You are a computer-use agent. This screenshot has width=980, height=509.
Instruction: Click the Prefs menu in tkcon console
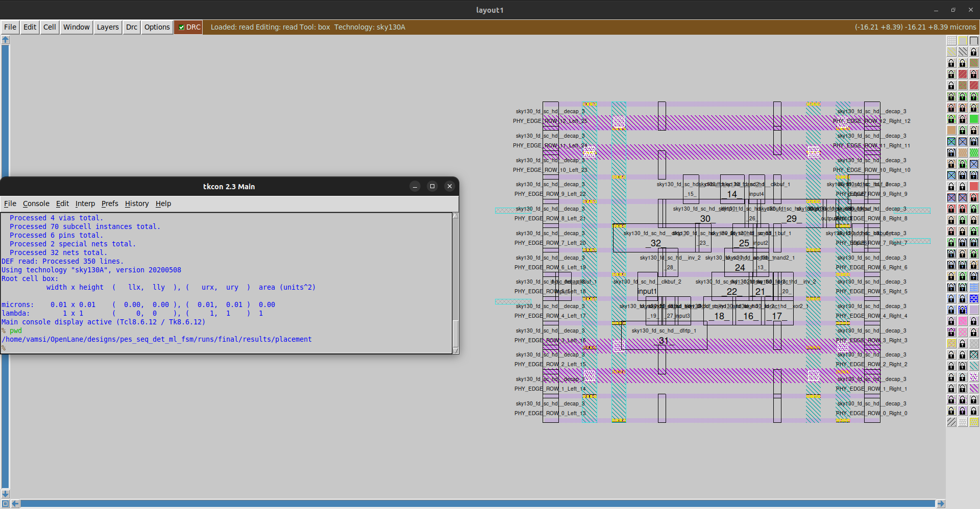(x=110, y=203)
